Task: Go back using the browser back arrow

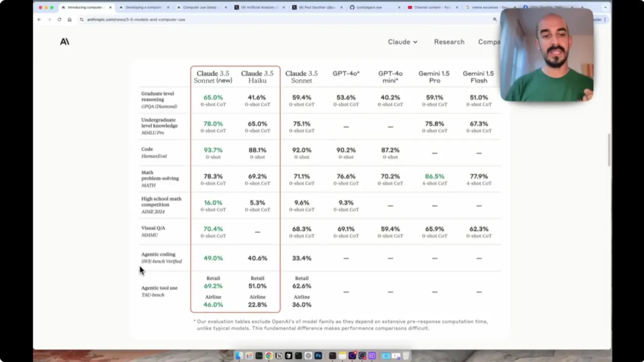Action: pyautogui.click(x=39, y=19)
